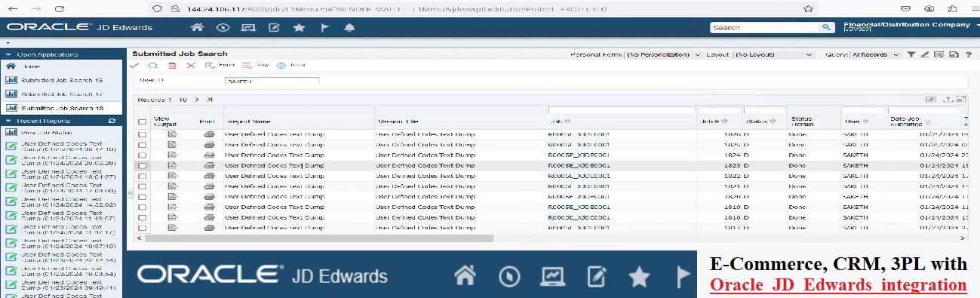The width and height of the screenshot is (980, 298).
Task: Open the Layout dropdown
Action: pos(773,55)
